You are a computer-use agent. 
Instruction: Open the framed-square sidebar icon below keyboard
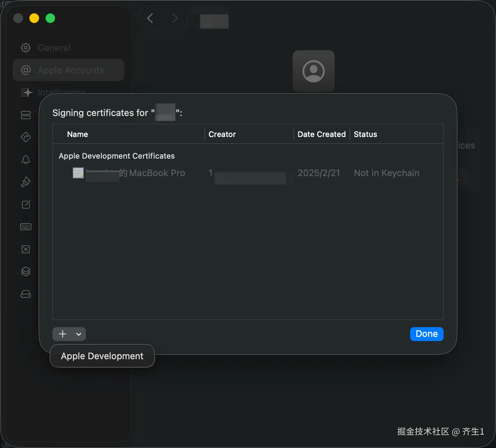click(26, 249)
